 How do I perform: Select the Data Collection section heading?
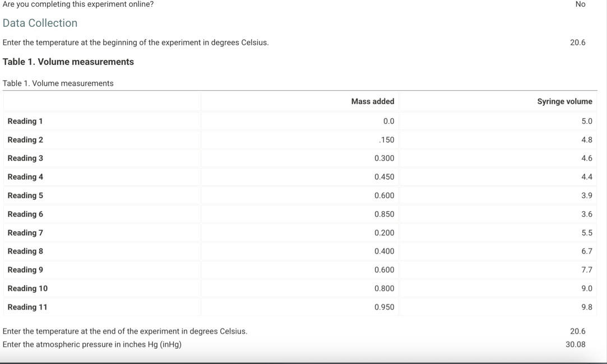(x=40, y=23)
